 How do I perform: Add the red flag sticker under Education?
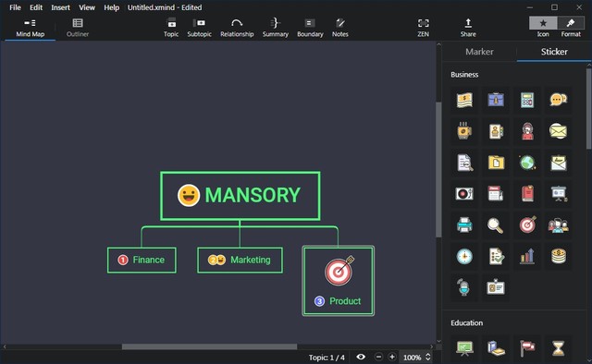tap(527, 347)
